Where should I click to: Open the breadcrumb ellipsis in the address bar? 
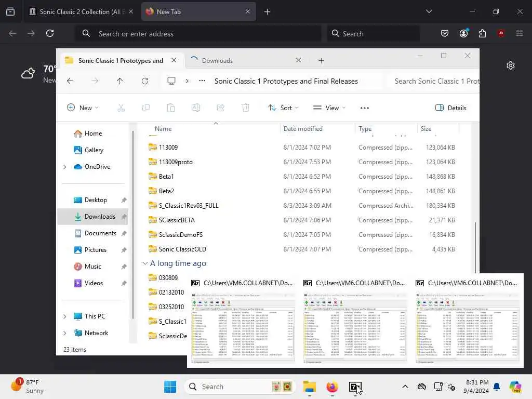(x=202, y=81)
